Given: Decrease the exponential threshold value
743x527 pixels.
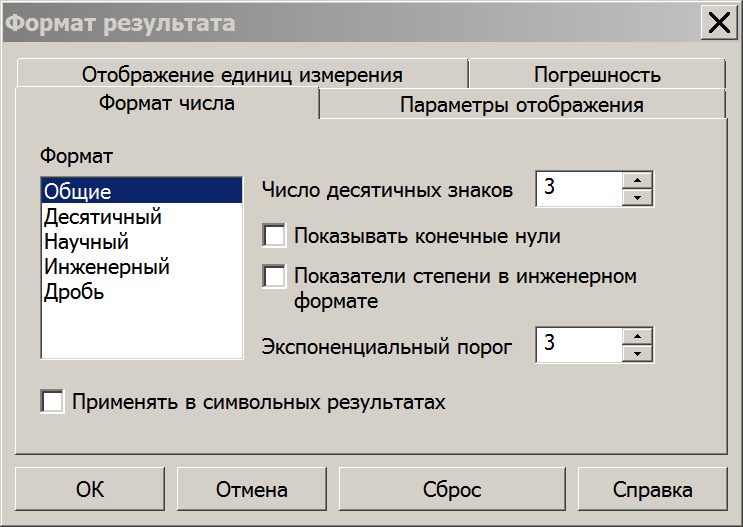Looking at the screenshot, I should coord(637,354).
